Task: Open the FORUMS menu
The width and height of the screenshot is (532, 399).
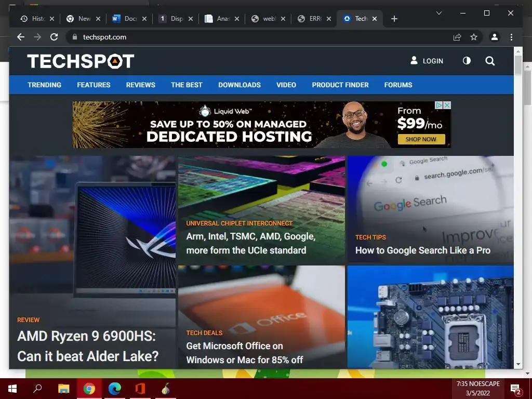Action: tap(398, 85)
